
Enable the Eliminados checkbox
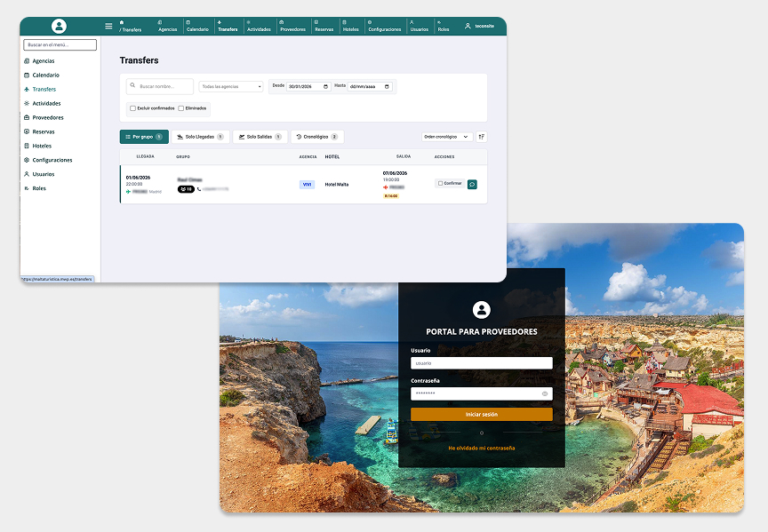click(x=181, y=108)
